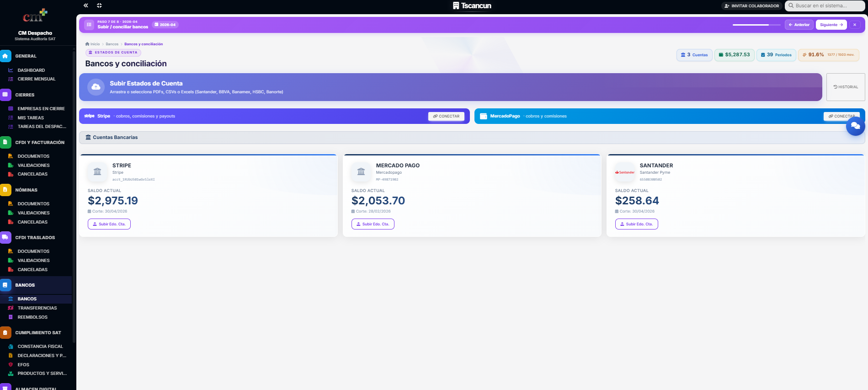This screenshot has width=868, height=390.
Task: Click INVITAR COLABORADOR button
Action: tap(751, 6)
